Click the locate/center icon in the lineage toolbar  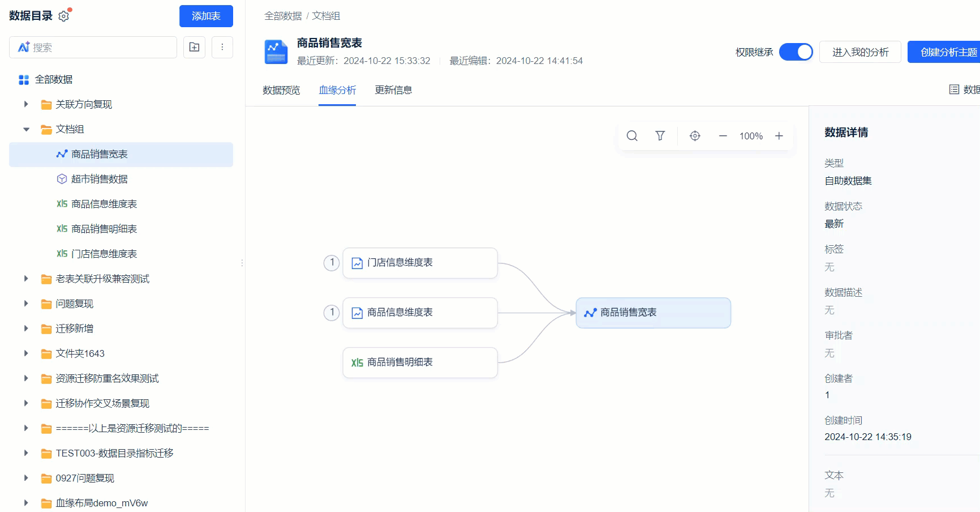695,136
